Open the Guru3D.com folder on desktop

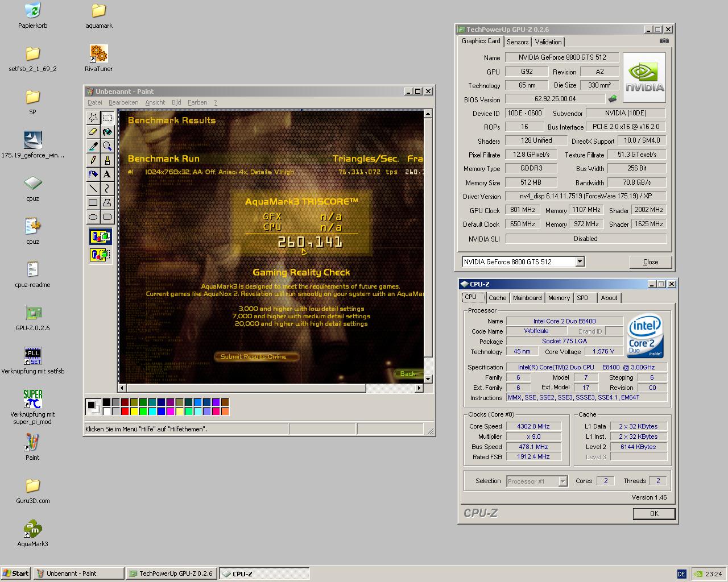click(x=32, y=490)
